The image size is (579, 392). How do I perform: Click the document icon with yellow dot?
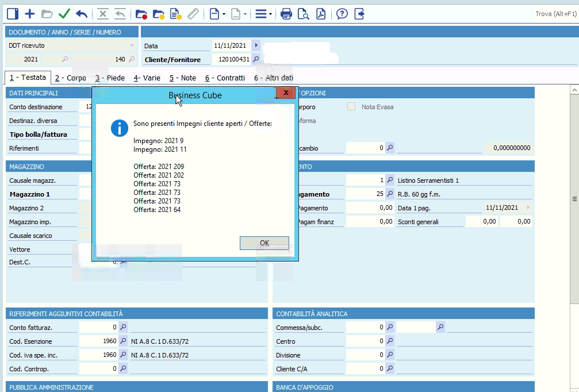176,14
